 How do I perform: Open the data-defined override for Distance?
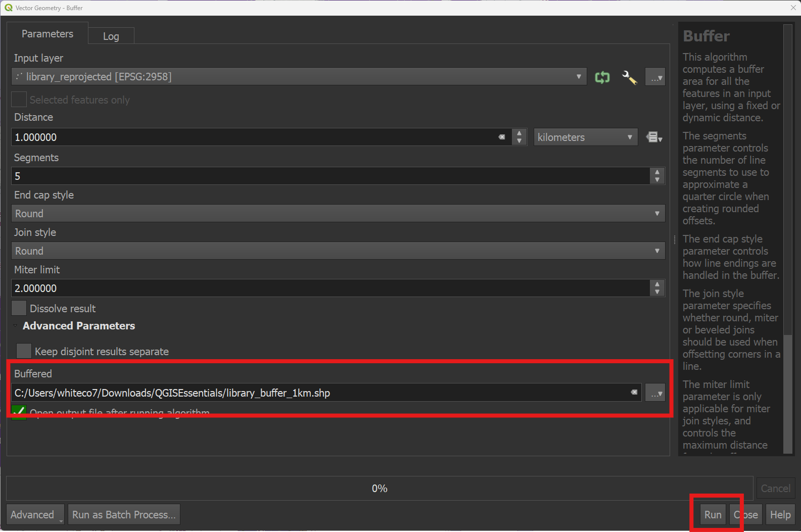[654, 137]
